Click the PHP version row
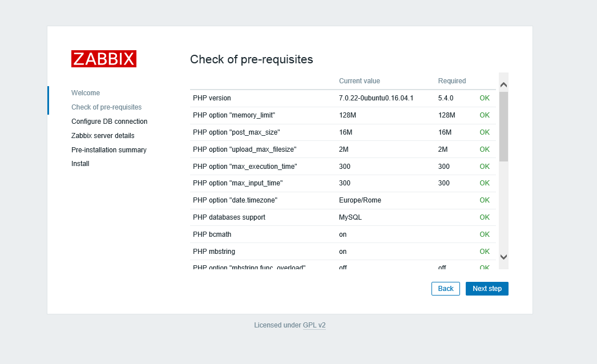This screenshot has height=364, width=597. tap(342, 98)
